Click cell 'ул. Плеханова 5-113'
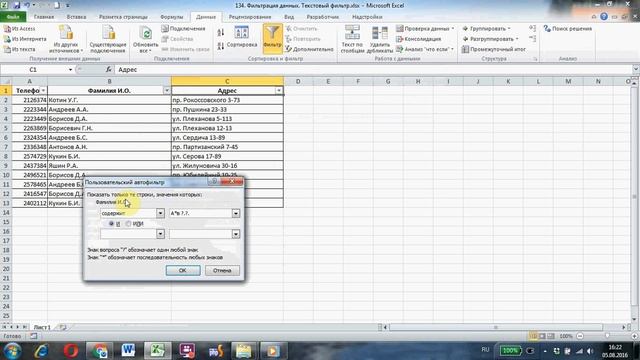 click(227, 119)
